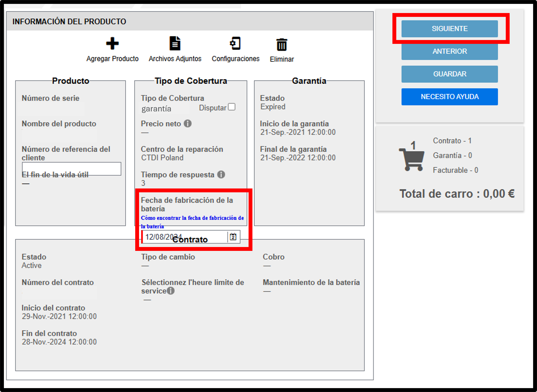Click the Expired warranty status text
The height and width of the screenshot is (392, 537).
273,107
